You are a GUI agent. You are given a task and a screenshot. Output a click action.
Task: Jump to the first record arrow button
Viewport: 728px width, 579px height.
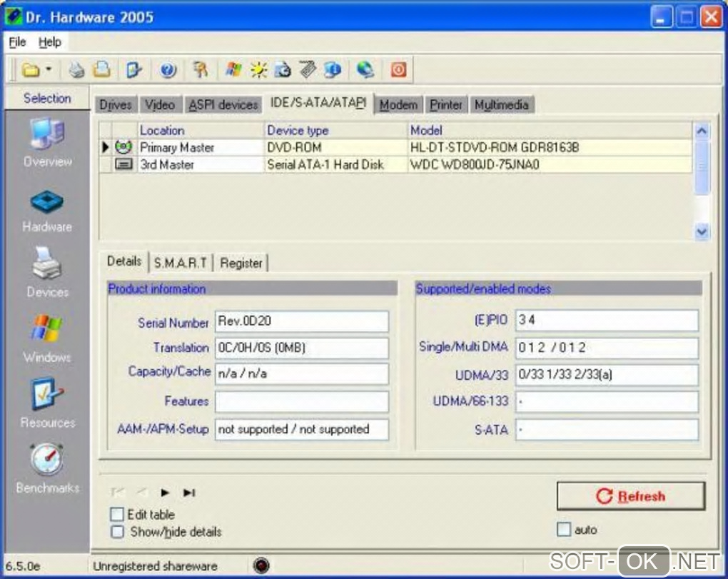point(118,492)
